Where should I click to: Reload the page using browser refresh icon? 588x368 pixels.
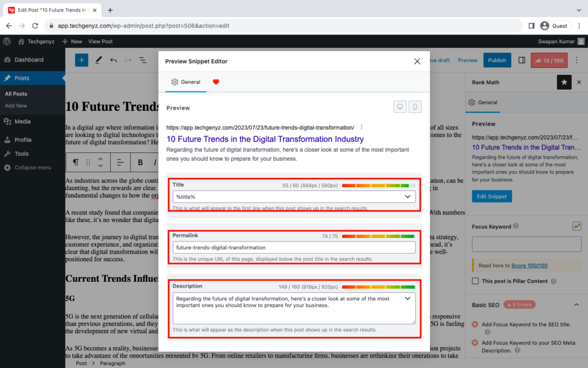click(x=35, y=25)
